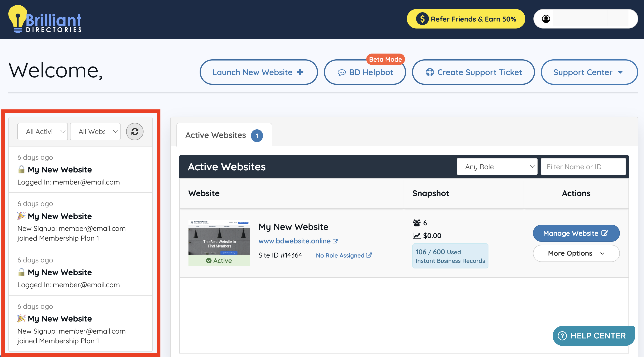Click the refresh activity feed icon
Image resolution: width=644 pixels, height=357 pixels.
(134, 131)
